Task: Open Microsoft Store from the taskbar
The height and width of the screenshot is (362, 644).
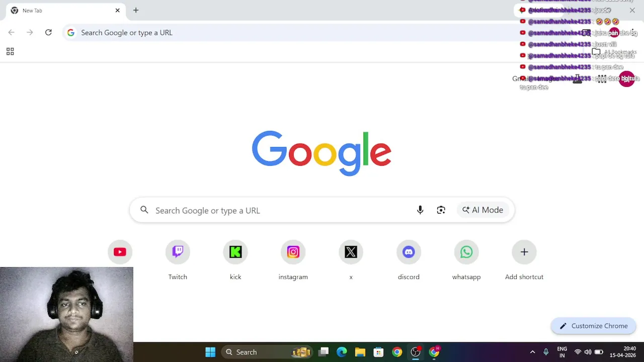Action: (x=378, y=352)
